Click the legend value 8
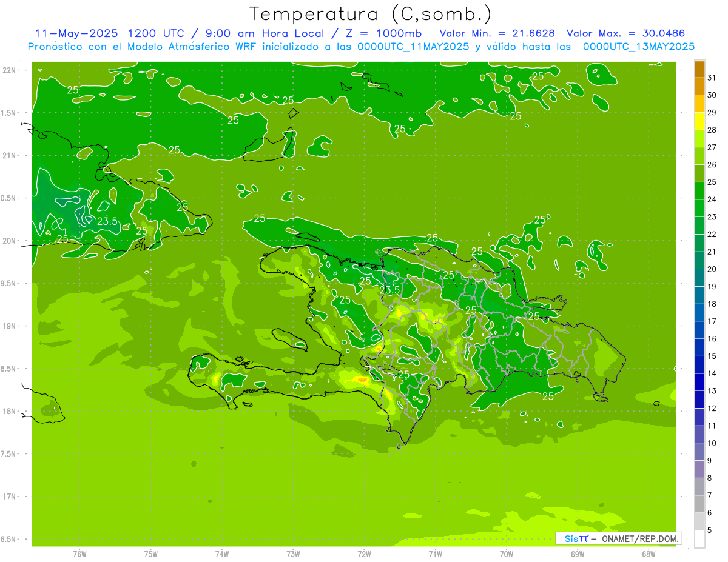728x562 pixels. (x=710, y=478)
